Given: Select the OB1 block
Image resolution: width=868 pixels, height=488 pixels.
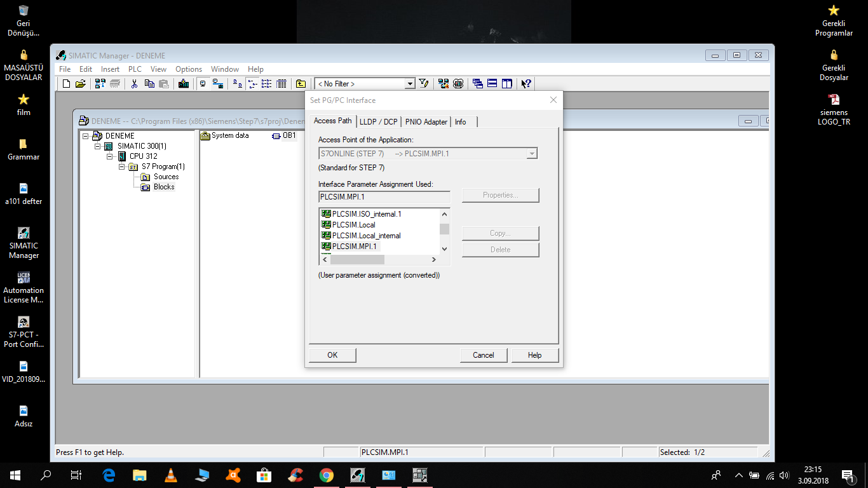Looking at the screenshot, I should 284,135.
